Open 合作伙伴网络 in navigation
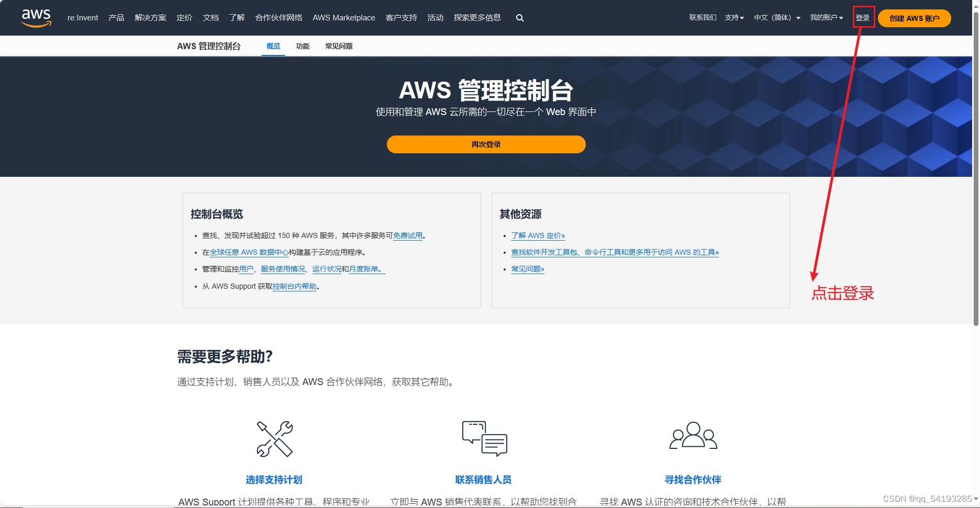 point(279,18)
